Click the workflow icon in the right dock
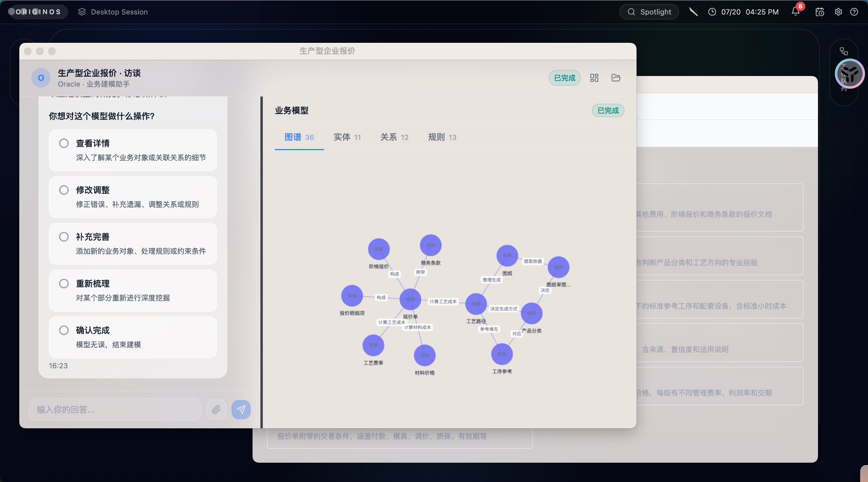The height and width of the screenshot is (482, 868). tap(843, 51)
